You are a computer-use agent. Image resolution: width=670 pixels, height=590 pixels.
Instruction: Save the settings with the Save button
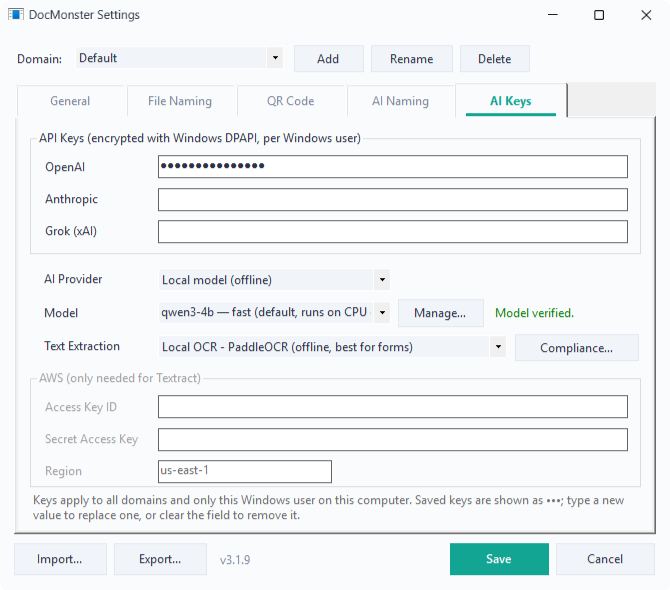499,559
